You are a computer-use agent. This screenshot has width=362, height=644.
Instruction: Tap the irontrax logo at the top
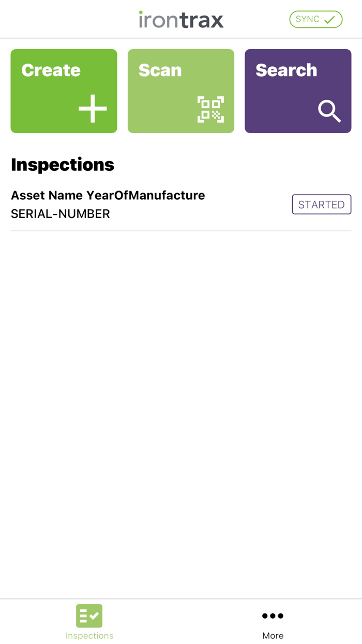tap(180, 19)
